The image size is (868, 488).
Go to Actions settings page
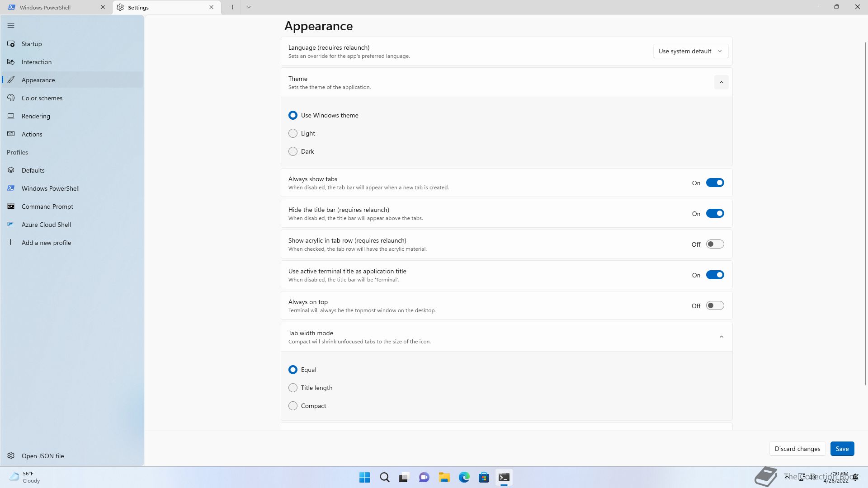pyautogui.click(x=72, y=134)
